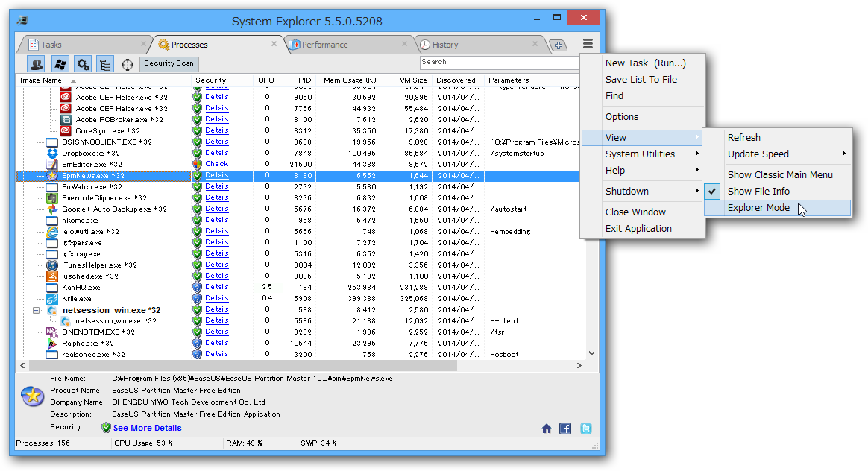Click the EmEditor.exe process icon
Image resolution: width=868 pixels, height=471 pixels.
[x=52, y=165]
